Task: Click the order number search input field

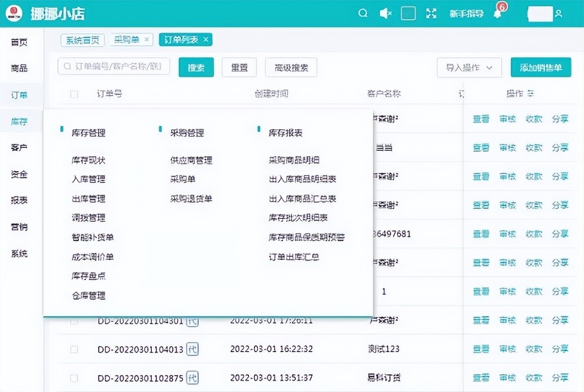Action: [117, 67]
